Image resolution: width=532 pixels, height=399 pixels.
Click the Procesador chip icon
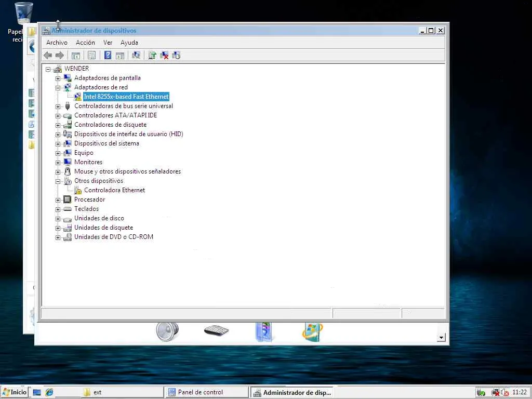click(x=68, y=199)
